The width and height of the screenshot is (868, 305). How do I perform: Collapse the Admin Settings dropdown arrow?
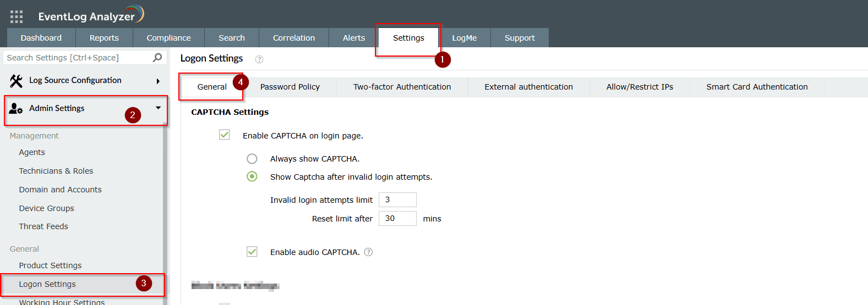(x=158, y=108)
